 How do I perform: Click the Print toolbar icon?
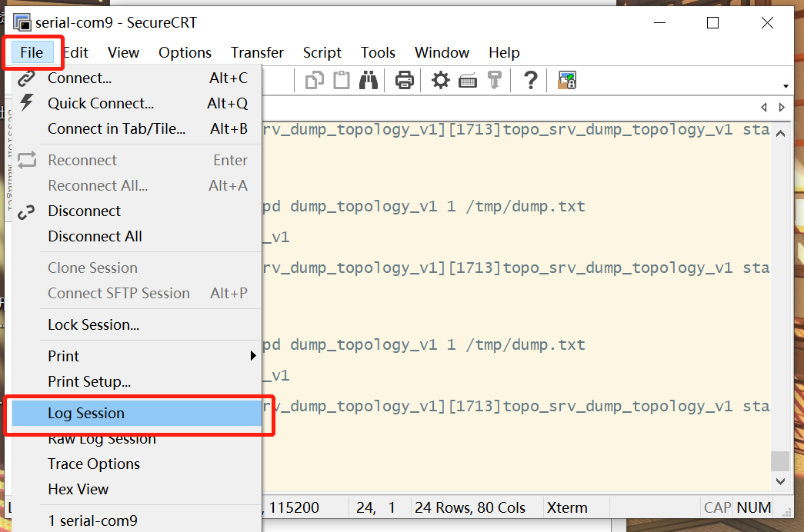(404, 80)
